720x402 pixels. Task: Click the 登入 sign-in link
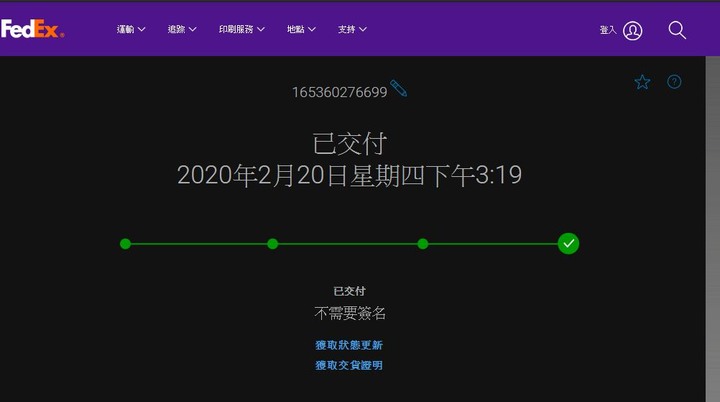coord(608,30)
